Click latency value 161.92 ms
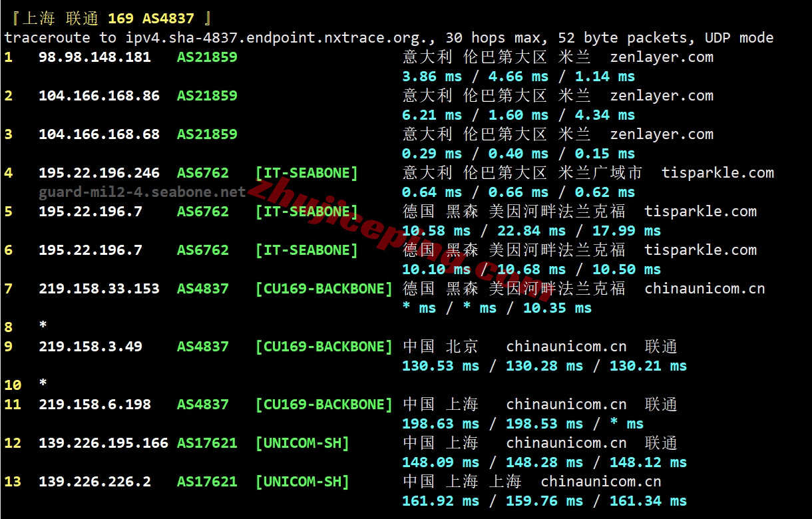This screenshot has width=812, height=519. (441, 501)
